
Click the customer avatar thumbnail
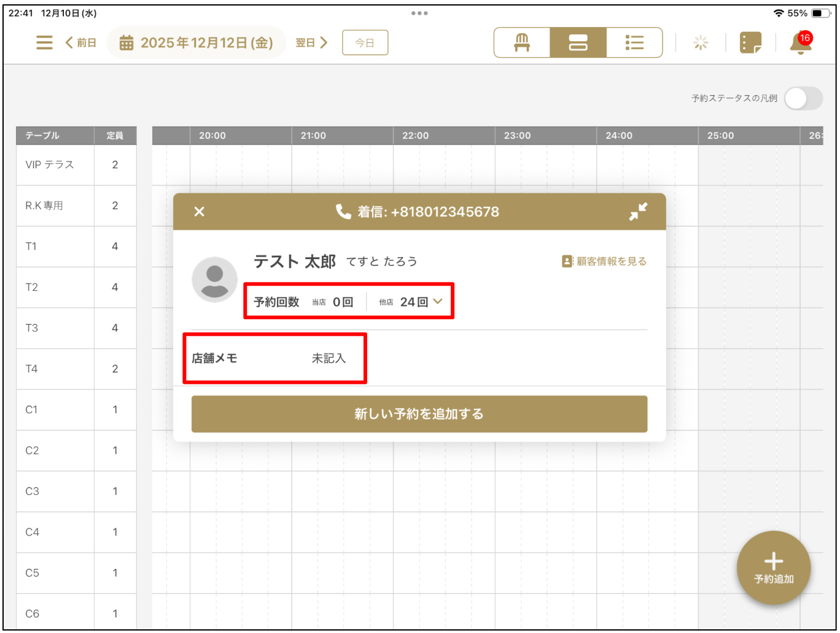tap(215, 279)
